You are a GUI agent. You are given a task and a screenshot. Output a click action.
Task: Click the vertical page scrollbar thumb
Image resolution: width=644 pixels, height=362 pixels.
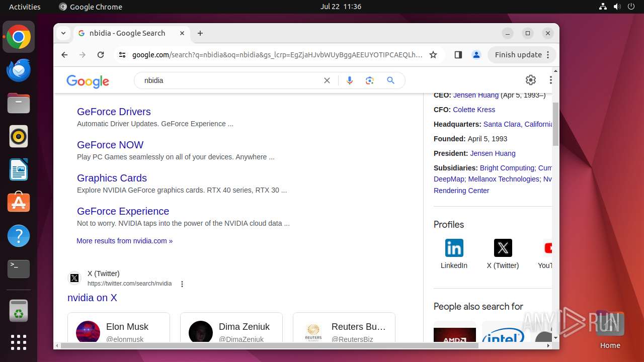click(x=555, y=124)
